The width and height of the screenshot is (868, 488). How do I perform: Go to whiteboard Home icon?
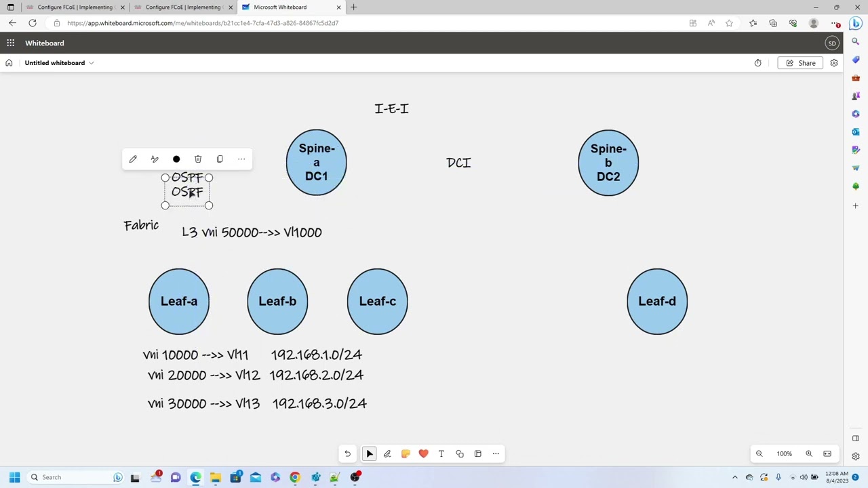click(x=9, y=63)
